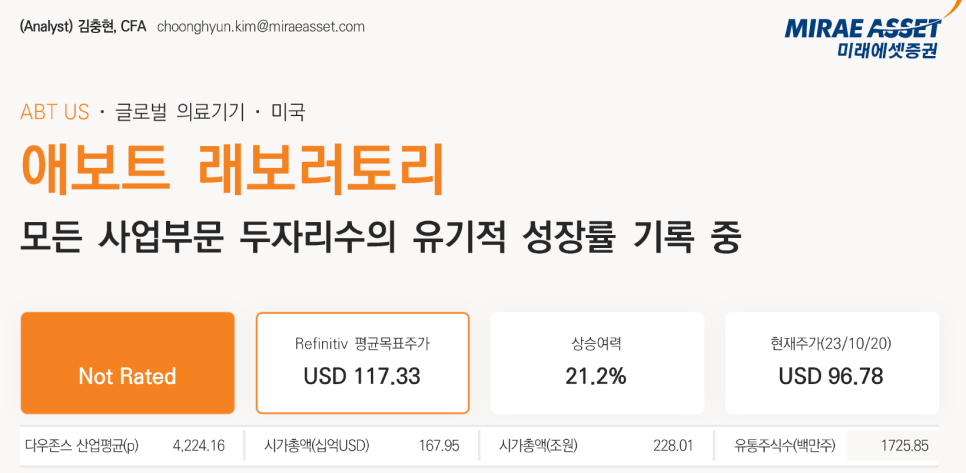This screenshot has width=966, height=473.
Task: Click the 시가총액(십억USD) value 167.95
Action: 439,446
